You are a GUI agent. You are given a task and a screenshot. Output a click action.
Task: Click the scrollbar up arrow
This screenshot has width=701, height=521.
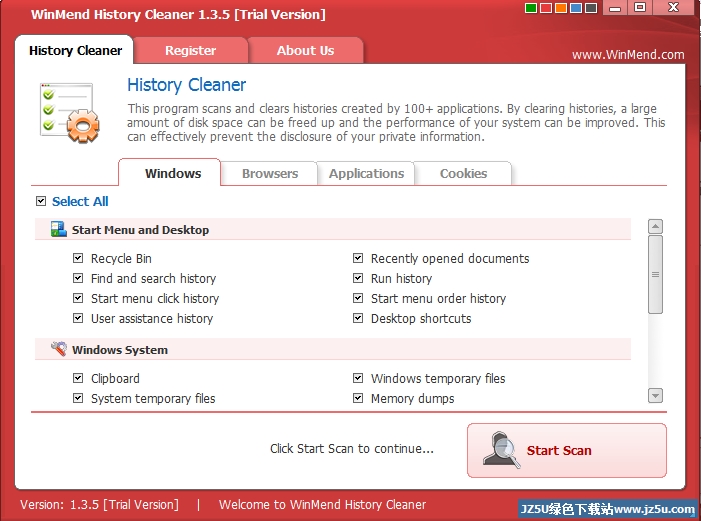pyautogui.click(x=655, y=227)
